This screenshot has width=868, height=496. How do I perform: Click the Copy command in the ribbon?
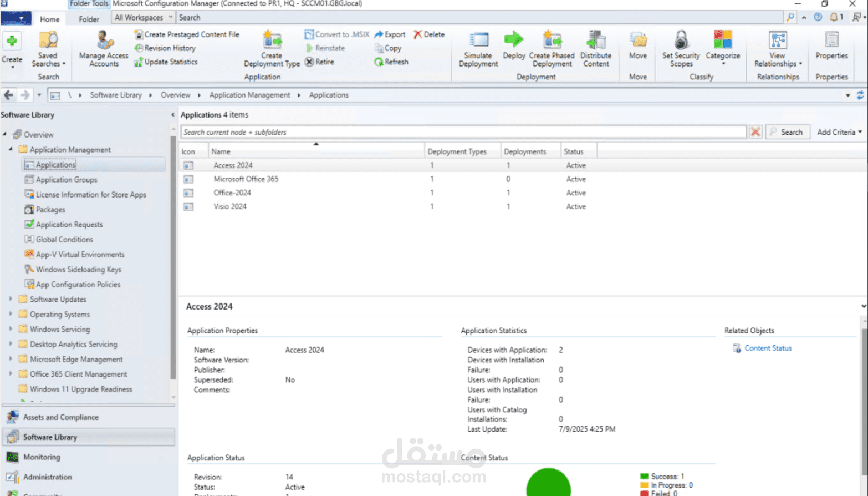point(388,48)
